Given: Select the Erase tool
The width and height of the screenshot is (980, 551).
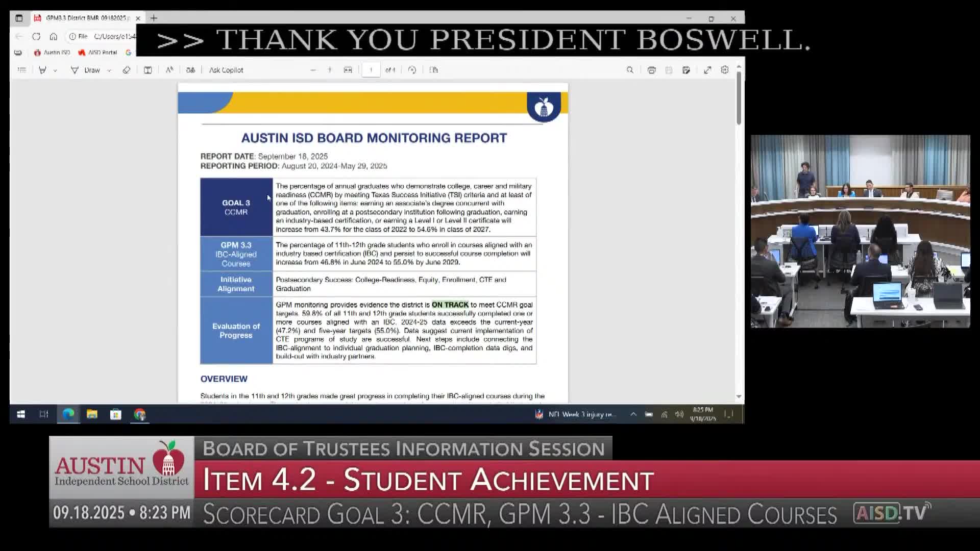Looking at the screenshot, I should point(127,70).
